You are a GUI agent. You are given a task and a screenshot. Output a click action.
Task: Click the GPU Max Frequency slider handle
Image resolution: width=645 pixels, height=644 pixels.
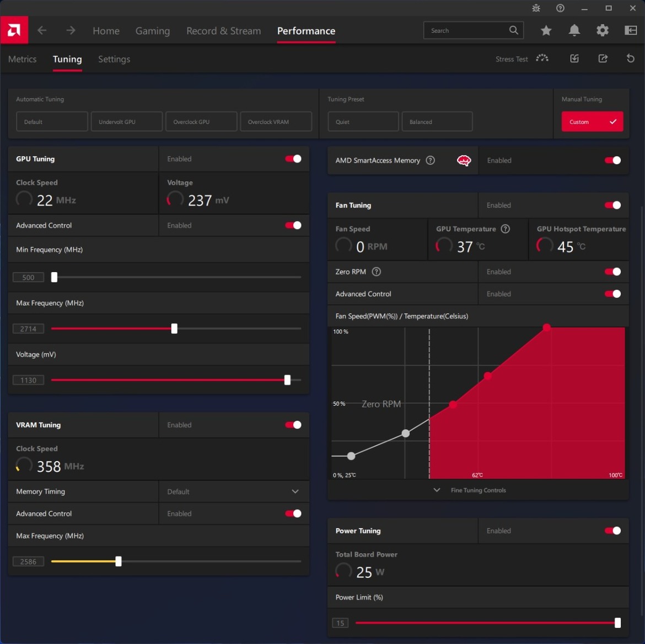(x=174, y=328)
